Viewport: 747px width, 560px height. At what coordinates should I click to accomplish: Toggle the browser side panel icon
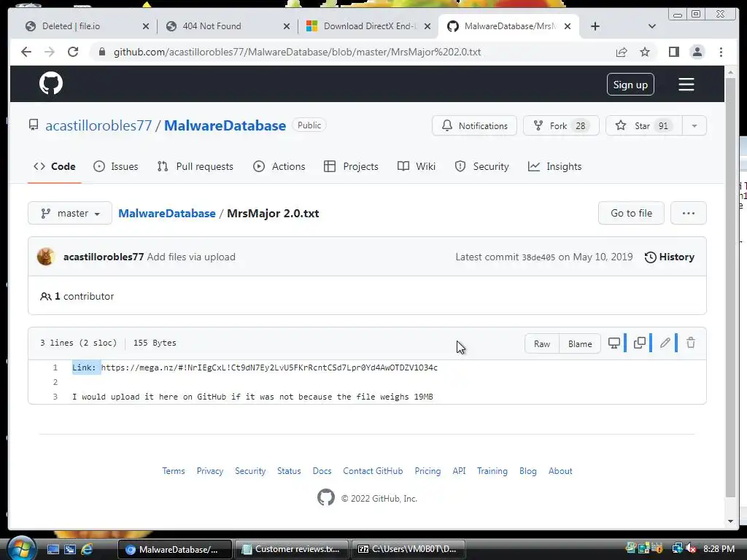pyautogui.click(x=673, y=52)
